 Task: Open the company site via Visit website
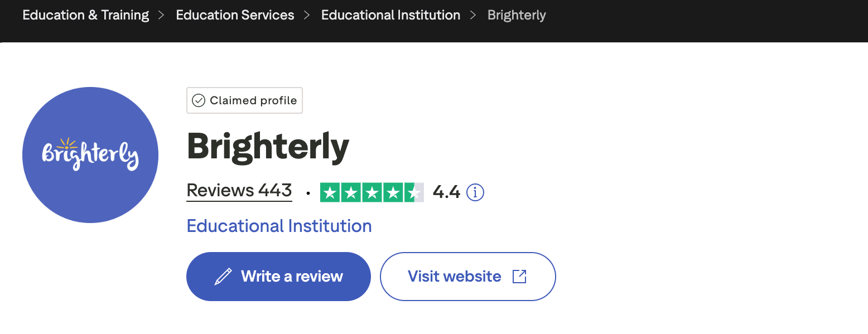click(467, 276)
